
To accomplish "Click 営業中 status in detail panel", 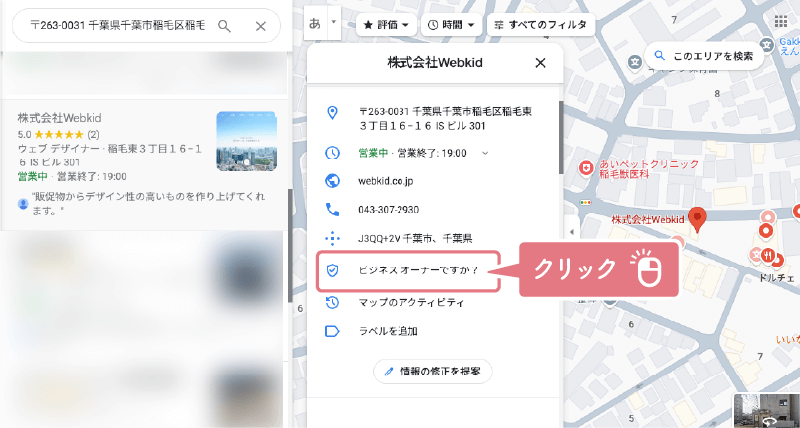I will [373, 153].
